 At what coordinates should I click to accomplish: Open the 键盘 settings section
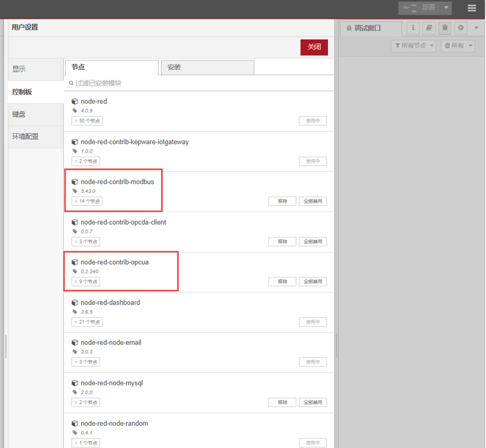(35, 114)
